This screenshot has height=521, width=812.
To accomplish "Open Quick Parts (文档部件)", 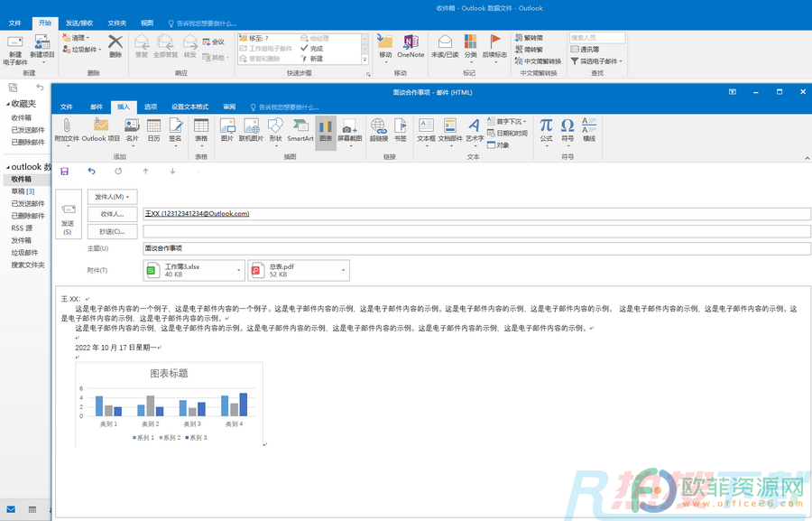I will (450, 131).
